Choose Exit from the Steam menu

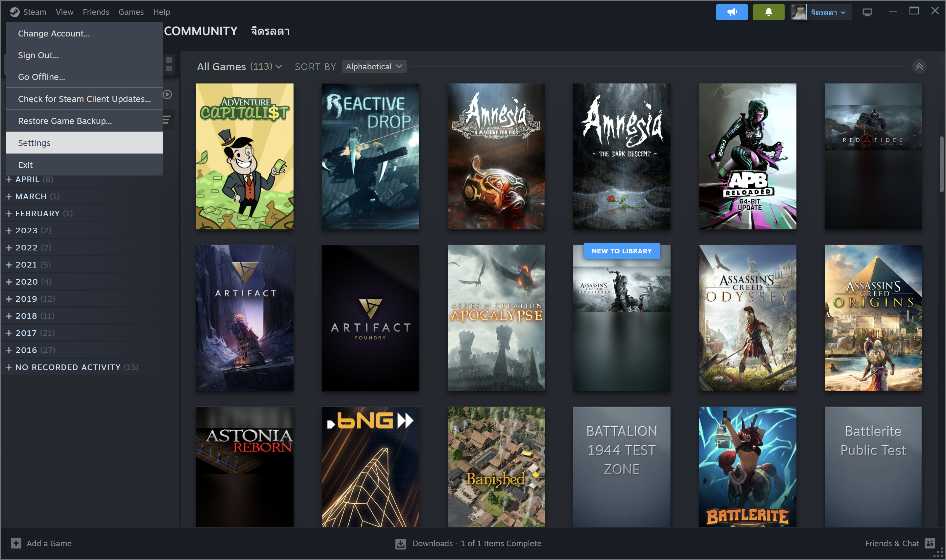(84, 165)
